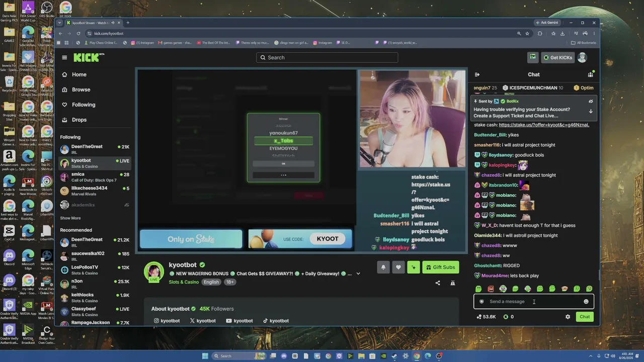Click the taskbar Search box
Screen dimensions: 644x362
tap(239, 356)
